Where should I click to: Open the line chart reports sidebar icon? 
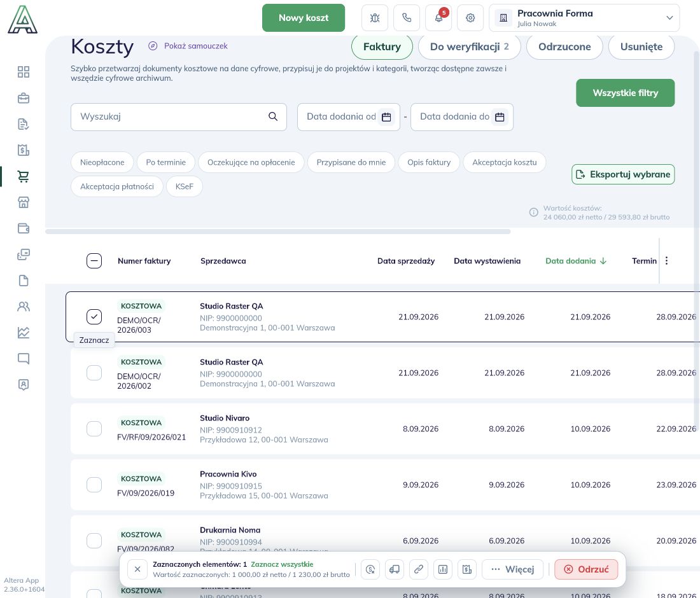[x=23, y=333]
